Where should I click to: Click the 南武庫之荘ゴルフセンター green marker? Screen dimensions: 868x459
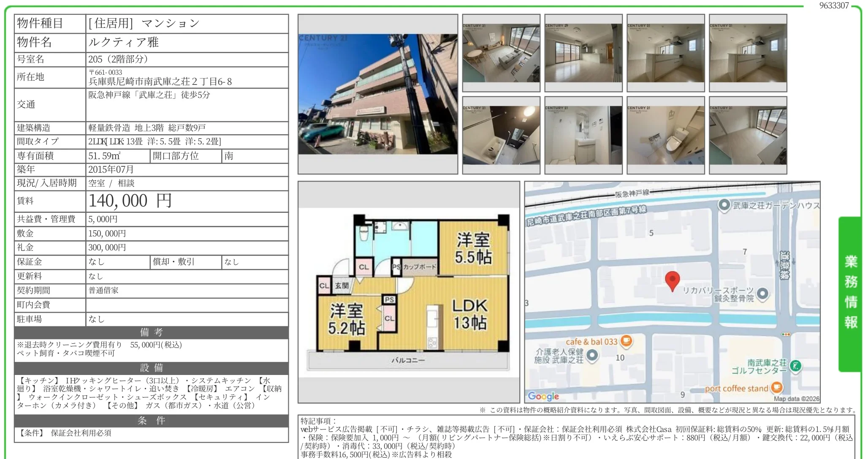pos(795,366)
